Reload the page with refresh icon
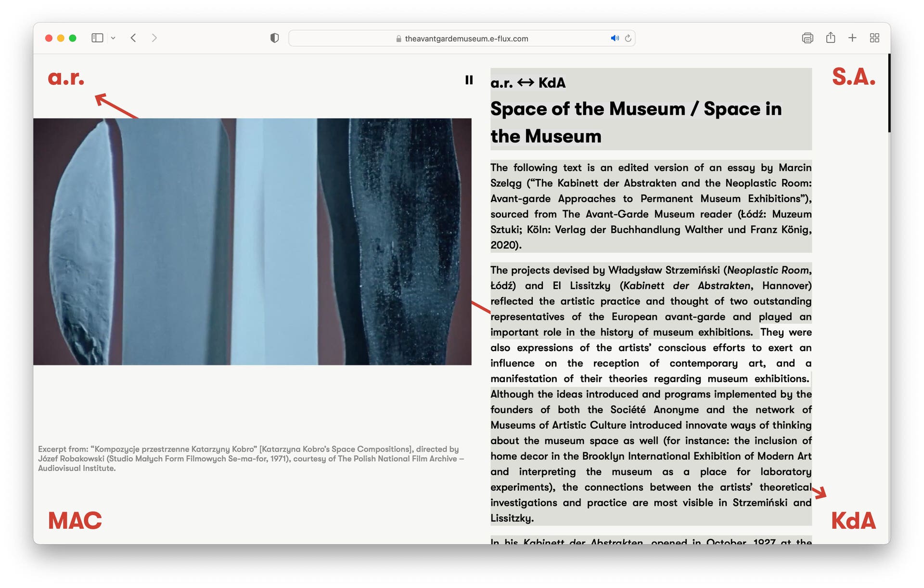 tap(628, 38)
